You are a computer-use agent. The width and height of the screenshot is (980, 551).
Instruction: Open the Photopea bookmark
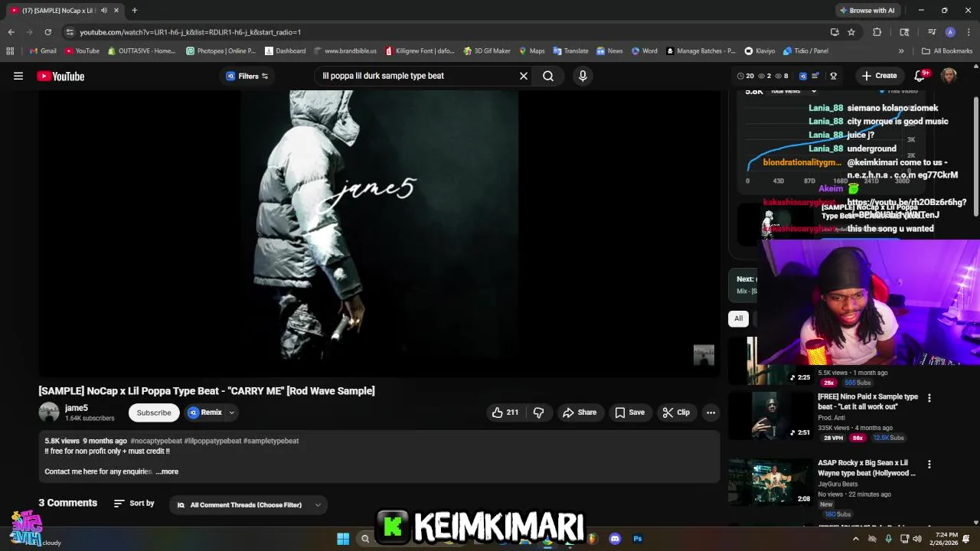coord(221,51)
